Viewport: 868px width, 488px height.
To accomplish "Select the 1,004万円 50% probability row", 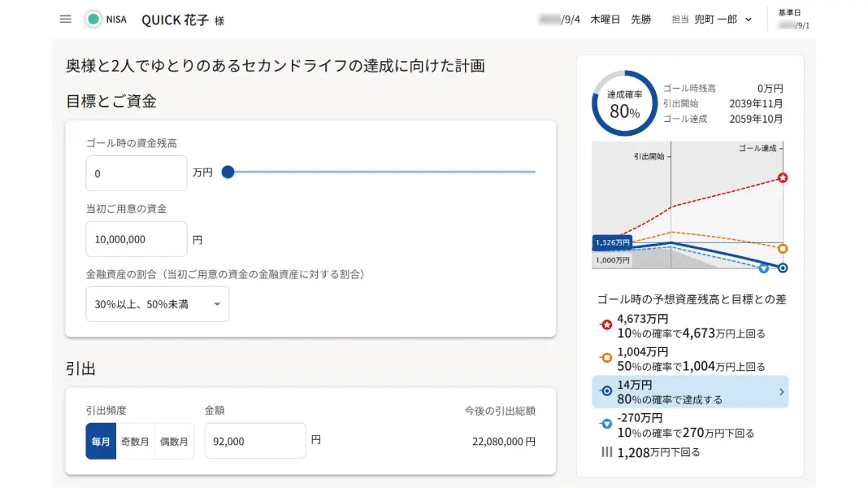I will point(690,359).
